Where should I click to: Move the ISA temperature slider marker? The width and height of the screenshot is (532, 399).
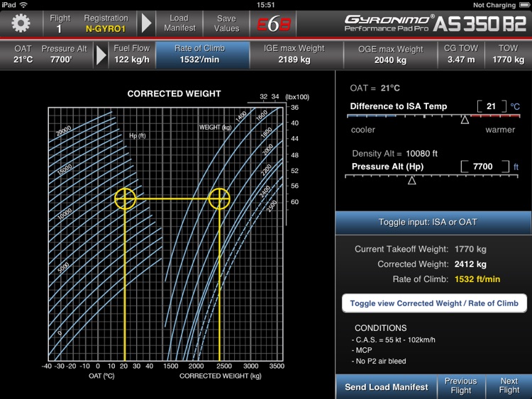click(x=465, y=120)
